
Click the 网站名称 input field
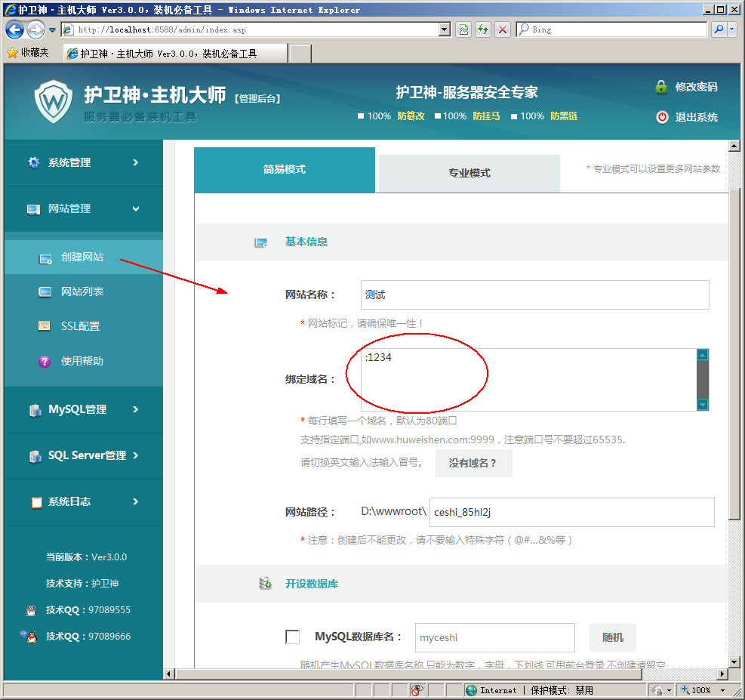click(x=534, y=294)
